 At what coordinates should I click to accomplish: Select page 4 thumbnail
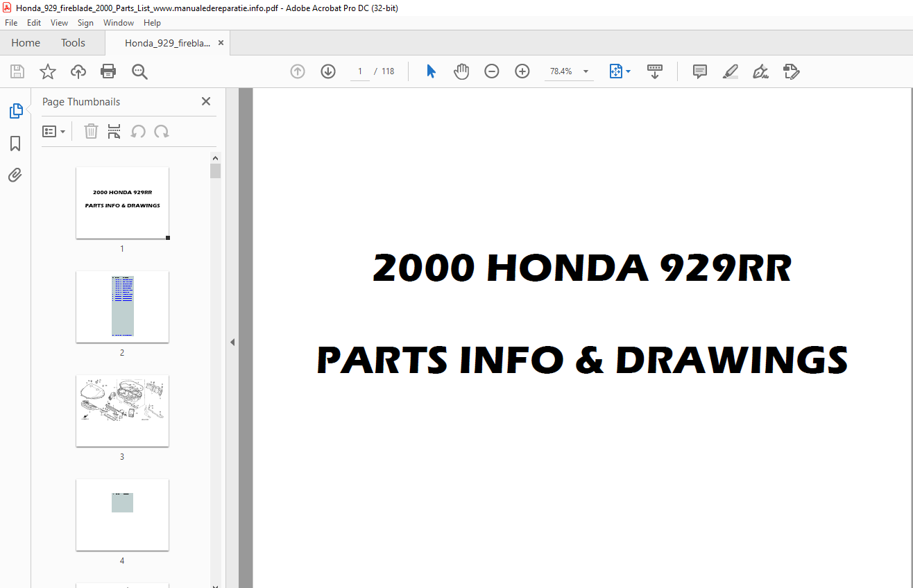click(x=122, y=514)
